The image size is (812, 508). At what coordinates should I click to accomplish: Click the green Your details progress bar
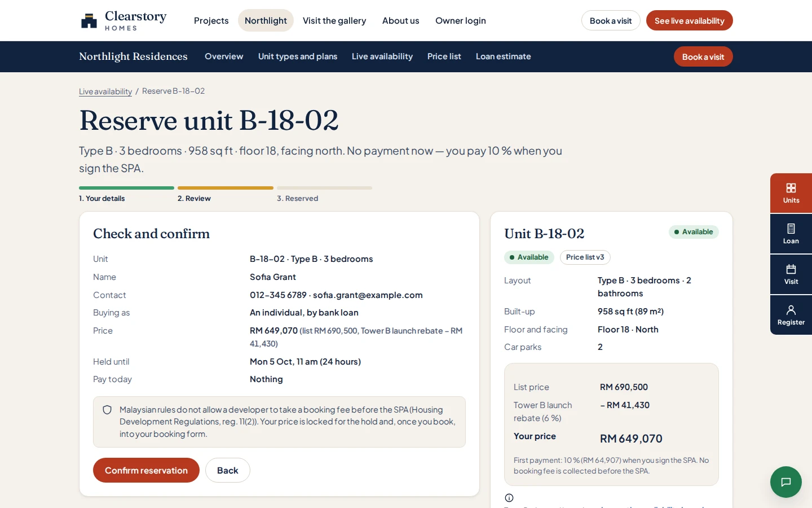(126, 188)
